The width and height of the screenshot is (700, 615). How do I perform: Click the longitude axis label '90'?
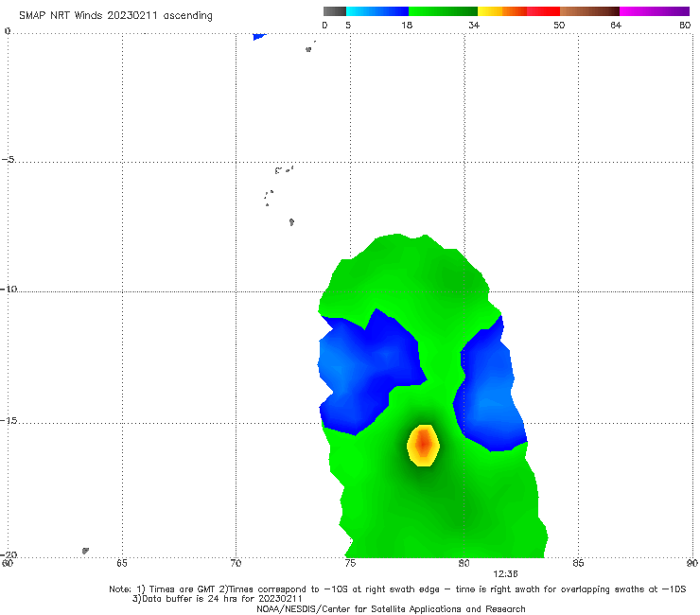692,563
